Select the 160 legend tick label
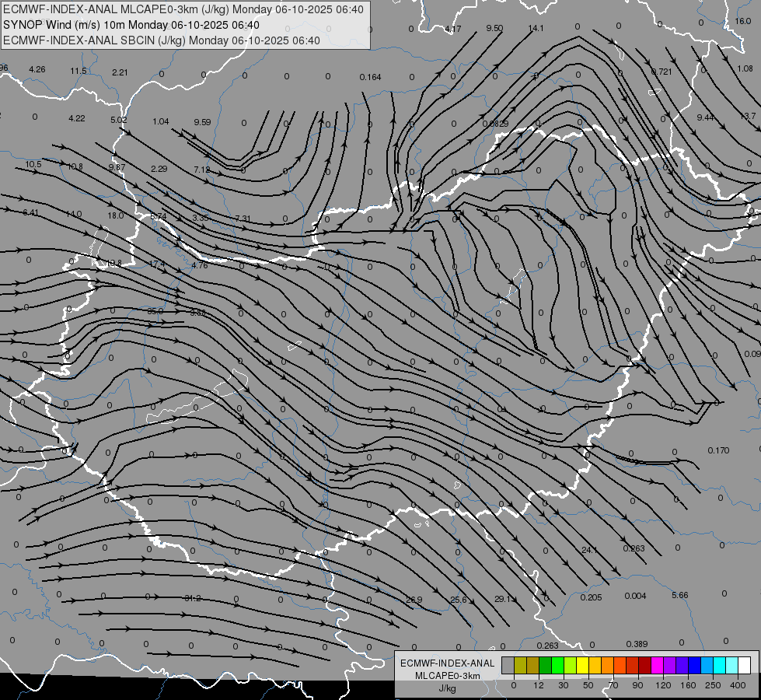761x700 pixels. (688, 685)
